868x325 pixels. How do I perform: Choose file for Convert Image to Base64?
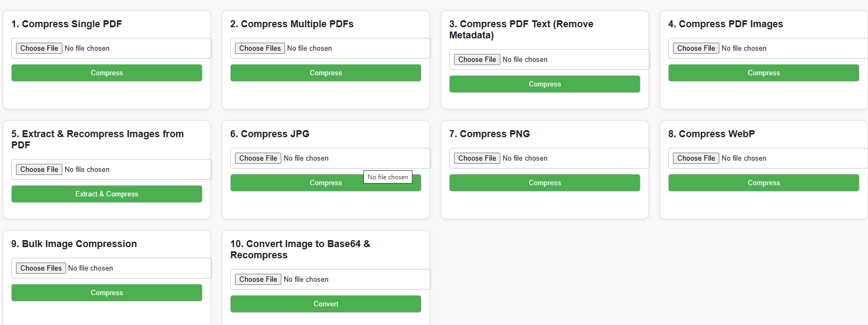[x=258, y=279]
